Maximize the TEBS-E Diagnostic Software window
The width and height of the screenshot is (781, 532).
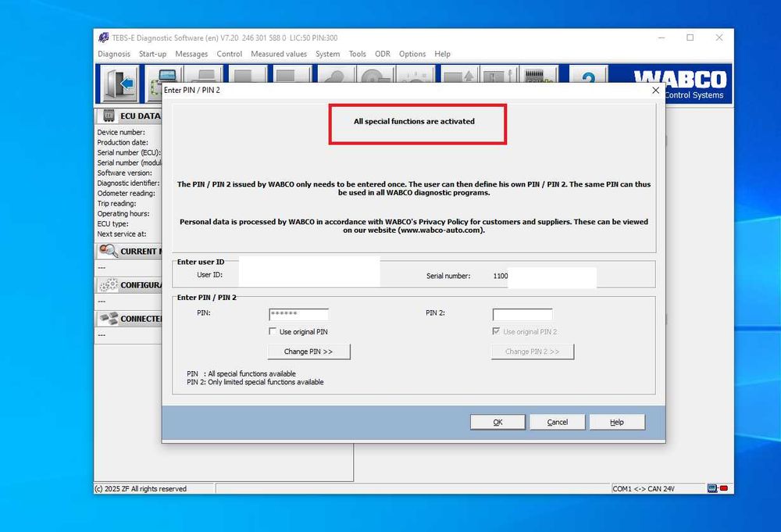point(690,37)
